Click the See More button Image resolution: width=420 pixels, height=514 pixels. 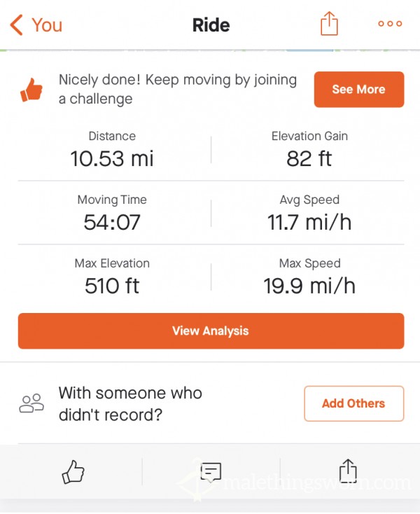click(x=358, y=89)
